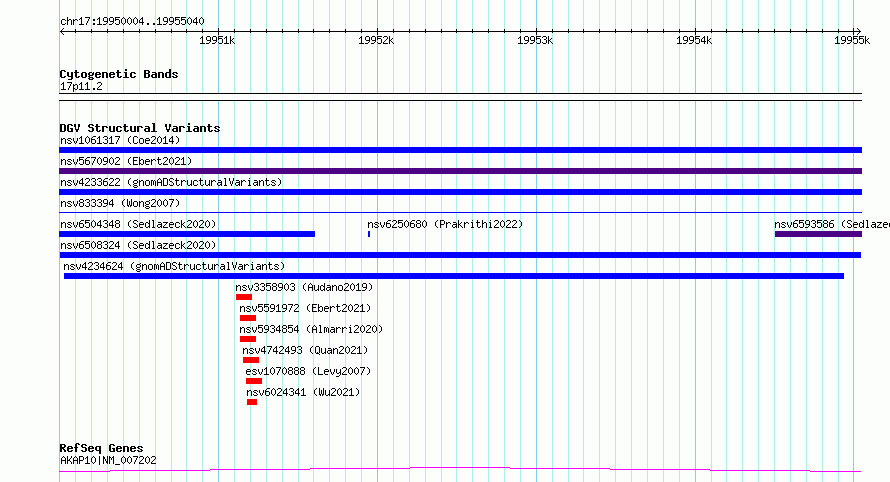Click the 17p11.2 band label

(x=81, y=86)
